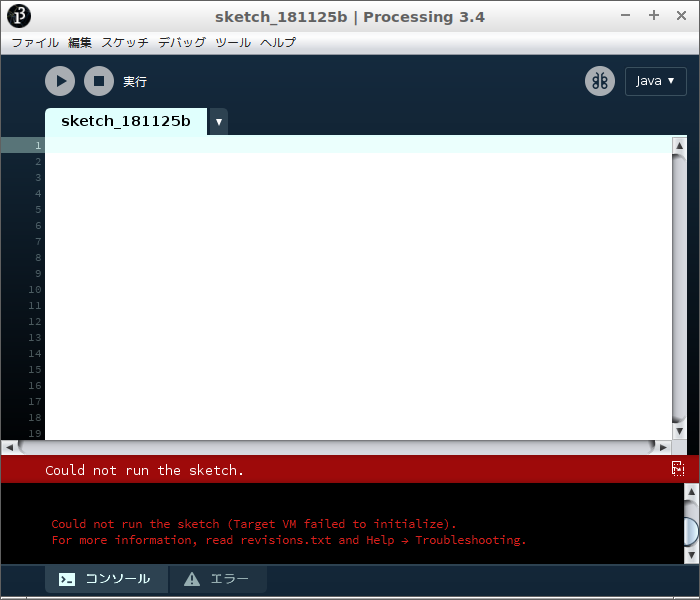700x600 pixels.
Task: Run the sketch with the play button
Action: coord(60,81)
